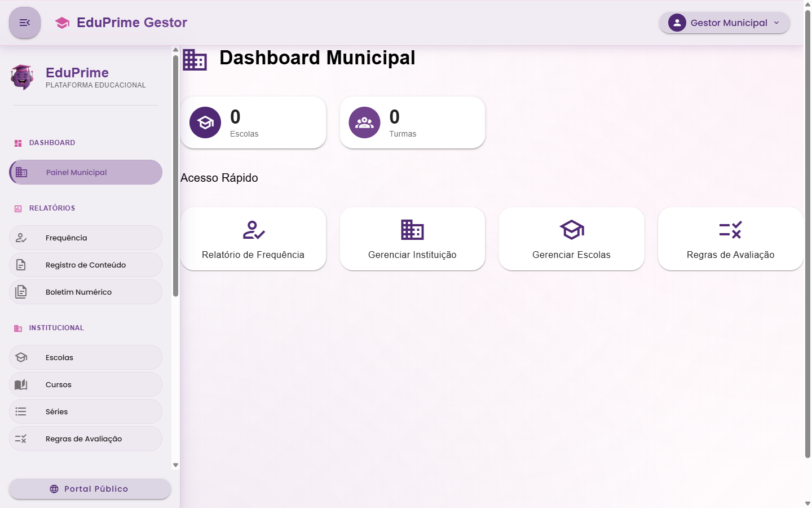Collapse the sidebar with the hamburger menu button
Screen dimensions: 812x508
(25, 23)
